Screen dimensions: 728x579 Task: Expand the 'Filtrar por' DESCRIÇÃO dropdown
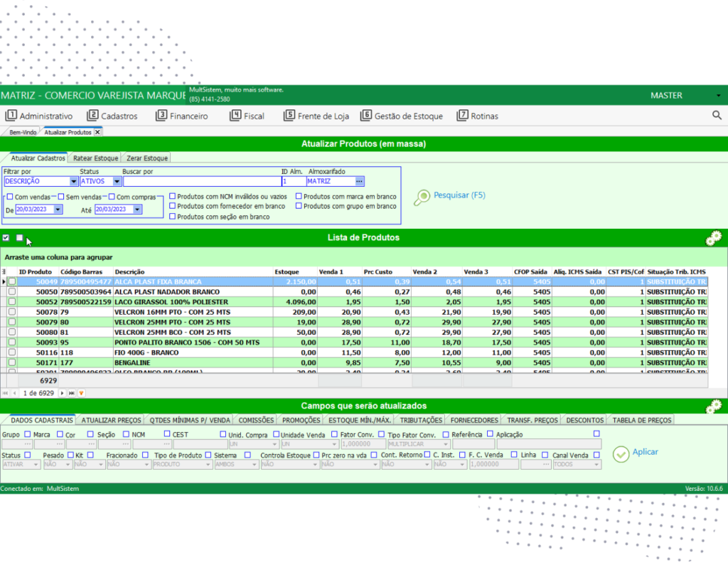click(x=73, y=181)
